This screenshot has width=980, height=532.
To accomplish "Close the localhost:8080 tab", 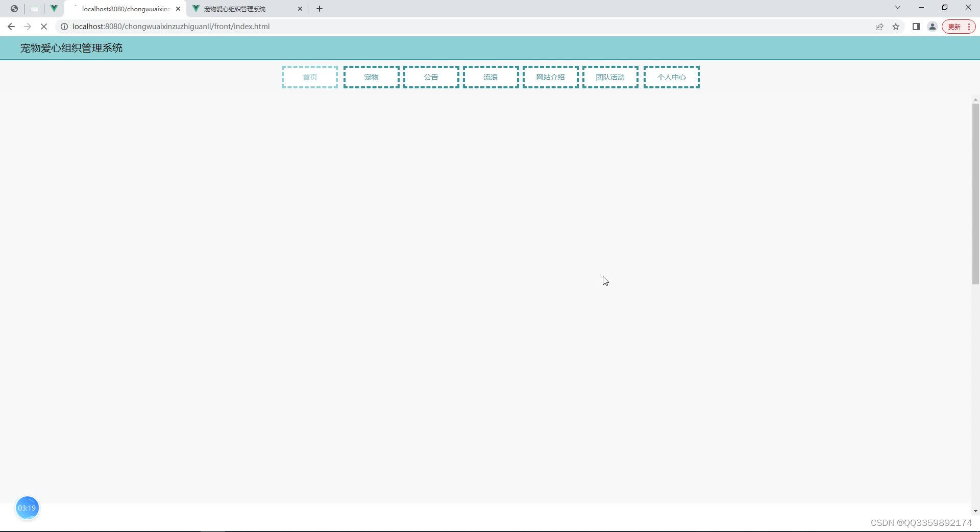I will point(178,9).
